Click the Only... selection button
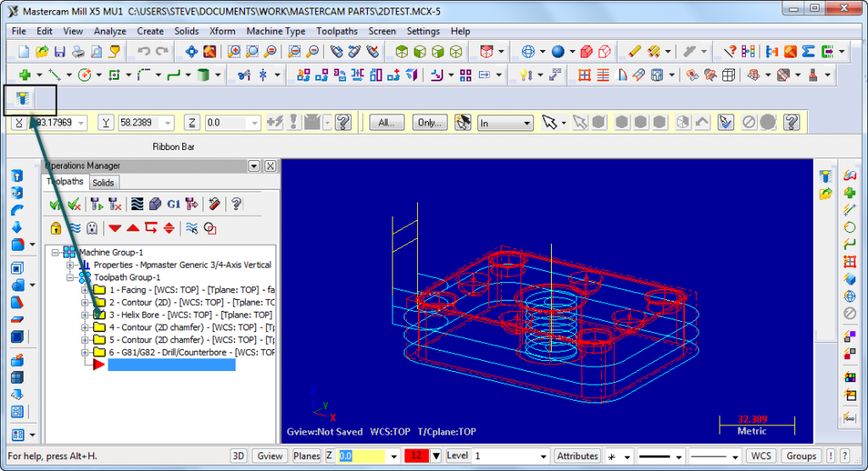This screenshot has height=471, width=868. point(430,122)
